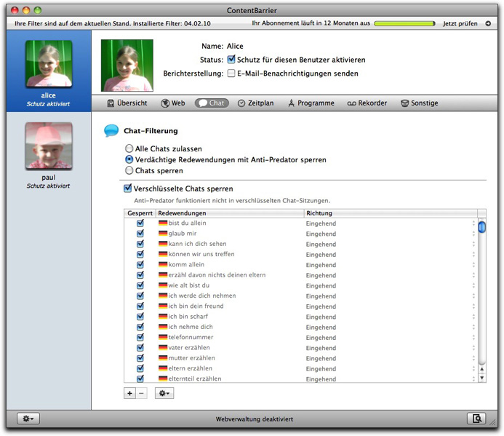Open sidebar gear menu at bottom left

(x=28, y=419)
